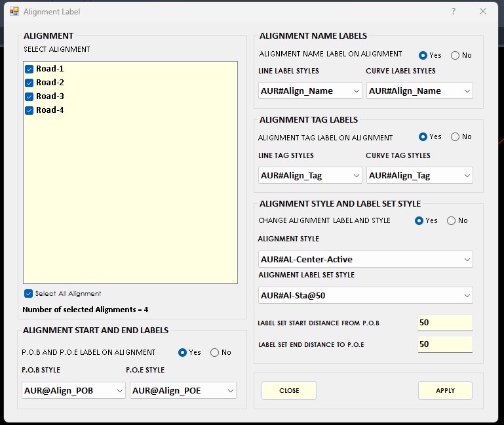Open the P.O.B Style dropdown
The image size is (504, 425).
[x=73, y=391]
